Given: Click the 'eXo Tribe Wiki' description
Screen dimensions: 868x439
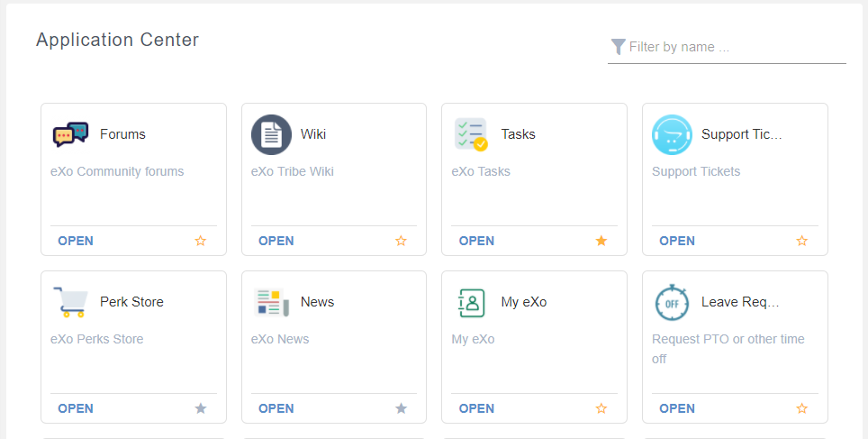Looking at the screenshot, I should [x=293, y=172].
